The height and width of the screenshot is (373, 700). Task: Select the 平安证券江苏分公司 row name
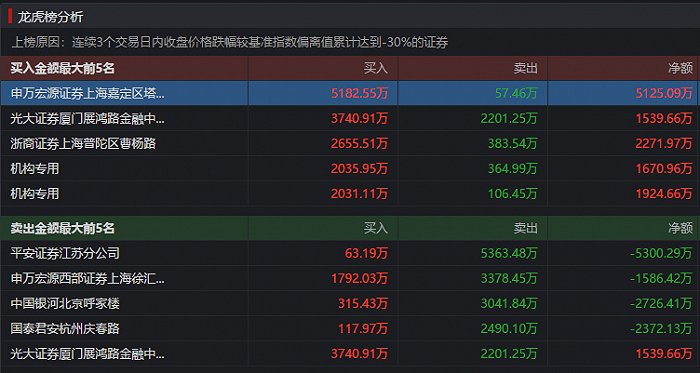click(65, 253)
